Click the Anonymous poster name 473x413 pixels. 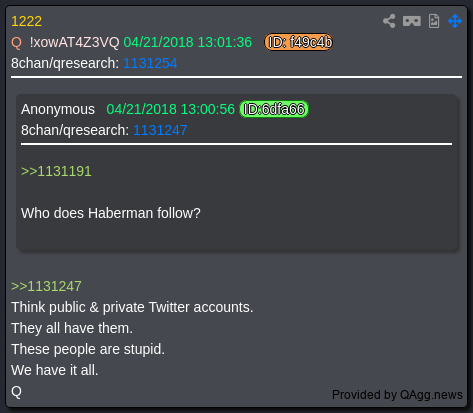tap(58, 109)
